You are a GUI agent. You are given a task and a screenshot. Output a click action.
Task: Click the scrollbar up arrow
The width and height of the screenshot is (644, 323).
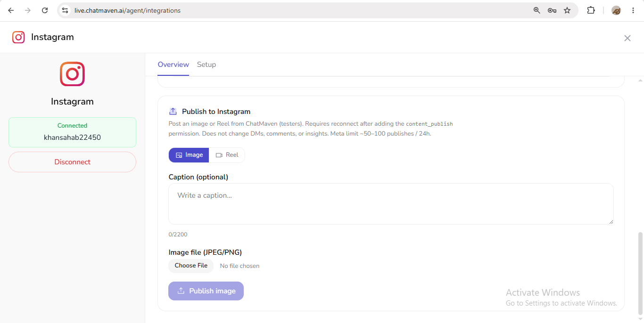tap(640, 81)
